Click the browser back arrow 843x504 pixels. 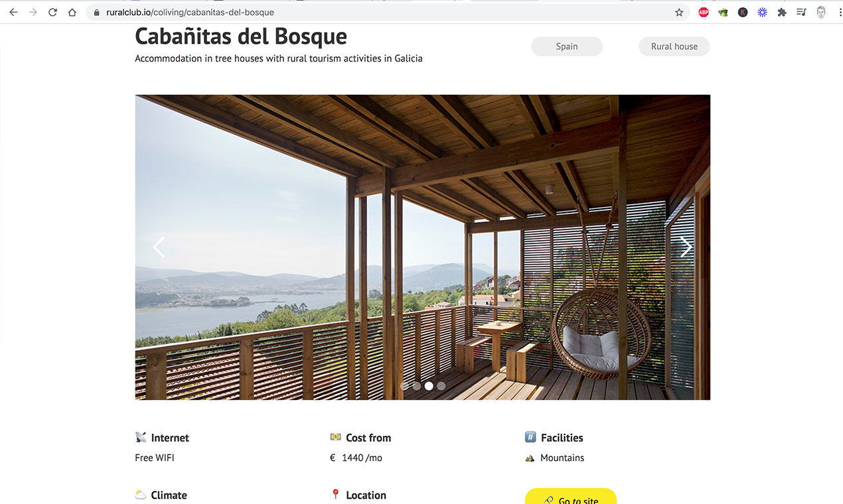pos(13,12)
